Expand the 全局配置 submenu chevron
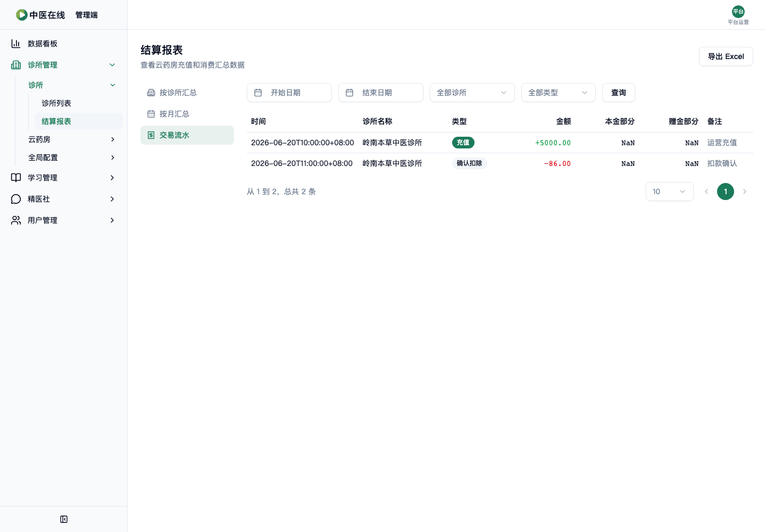766x532 pixels. 113,157
